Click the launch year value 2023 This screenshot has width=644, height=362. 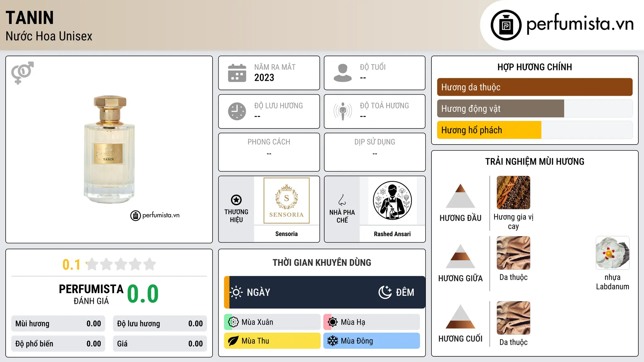[x=264, y=78]
